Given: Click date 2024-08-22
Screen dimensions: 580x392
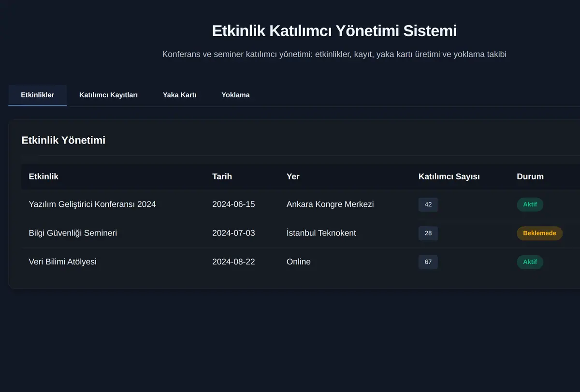Looking at the screenshot, I should (233, 262).
